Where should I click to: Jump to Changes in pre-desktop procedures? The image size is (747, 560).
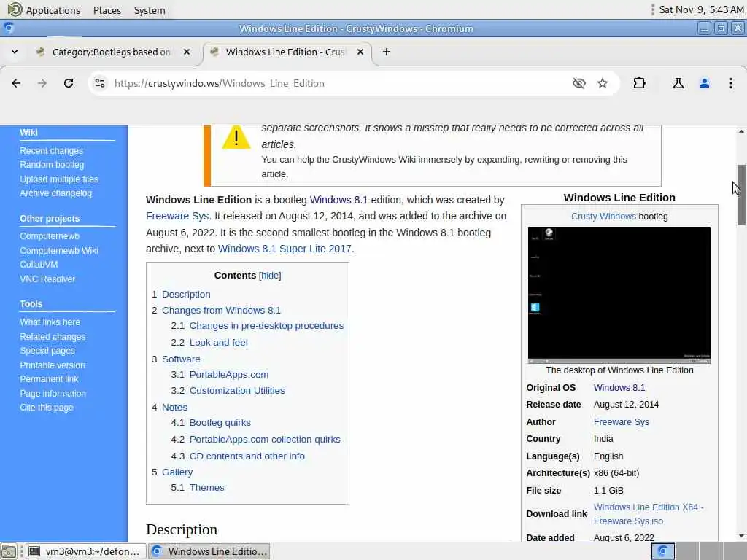click(266, 326)
